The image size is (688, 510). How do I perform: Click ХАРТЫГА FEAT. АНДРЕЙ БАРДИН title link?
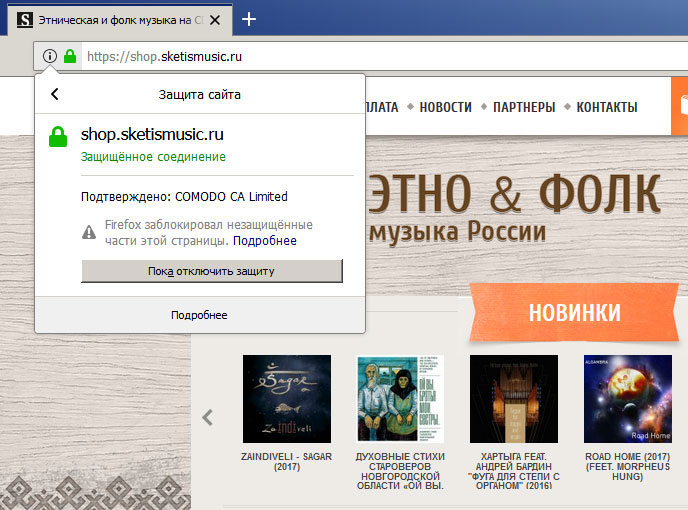pyautogui.click(x=514, y=471)
